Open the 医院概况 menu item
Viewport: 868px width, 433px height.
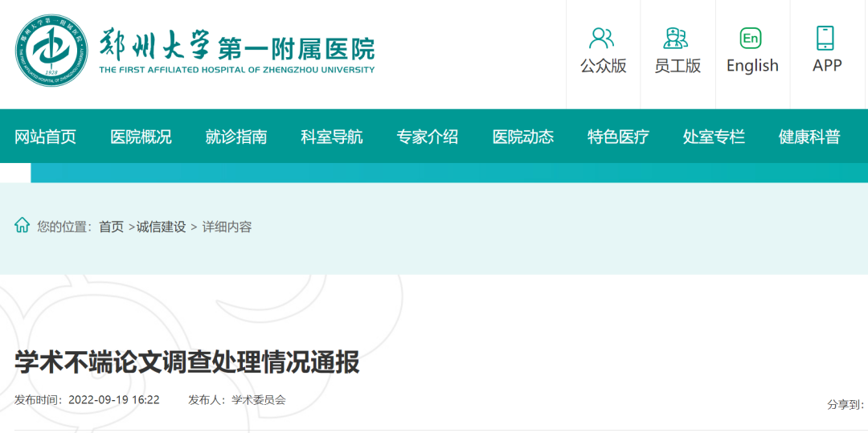tap(141, 137)
